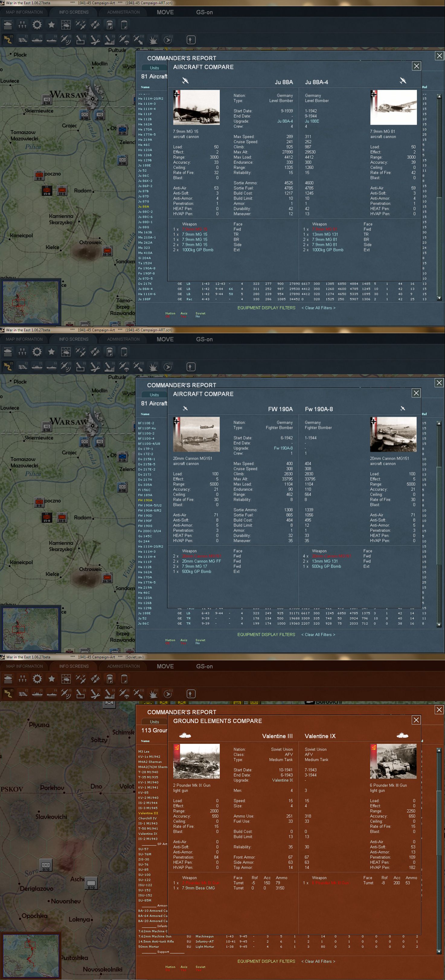The image size is (445, 980).
Task: Click the soldiers icon in the FW 190A screen toolbar
Action: [22, 352]
